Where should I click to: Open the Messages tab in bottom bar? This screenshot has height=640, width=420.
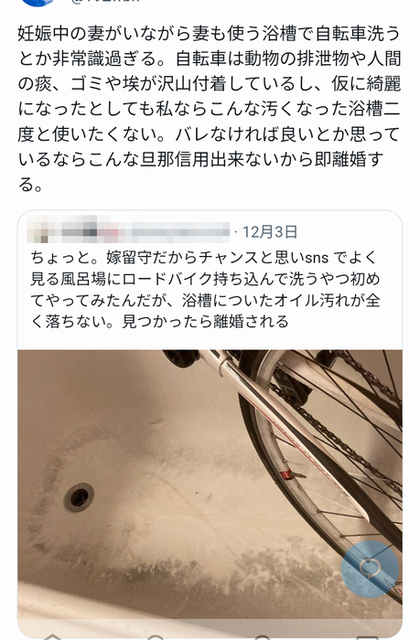coord(367,637)
